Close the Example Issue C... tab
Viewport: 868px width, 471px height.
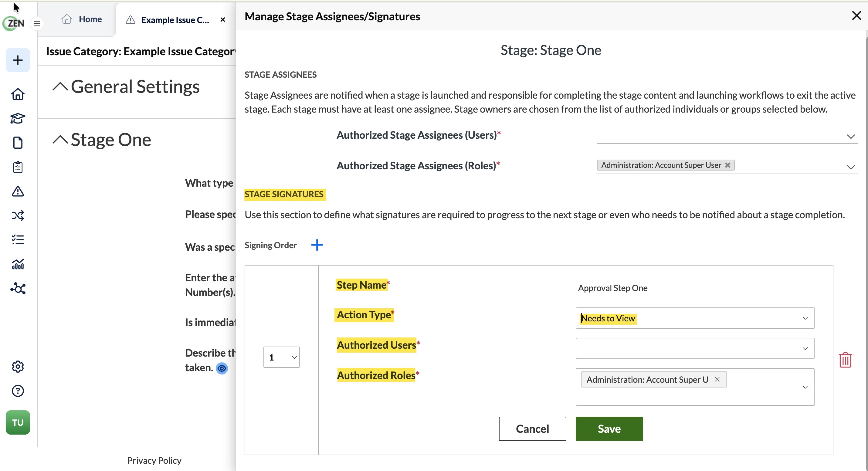pyautogui.click(x=223, y=20)
